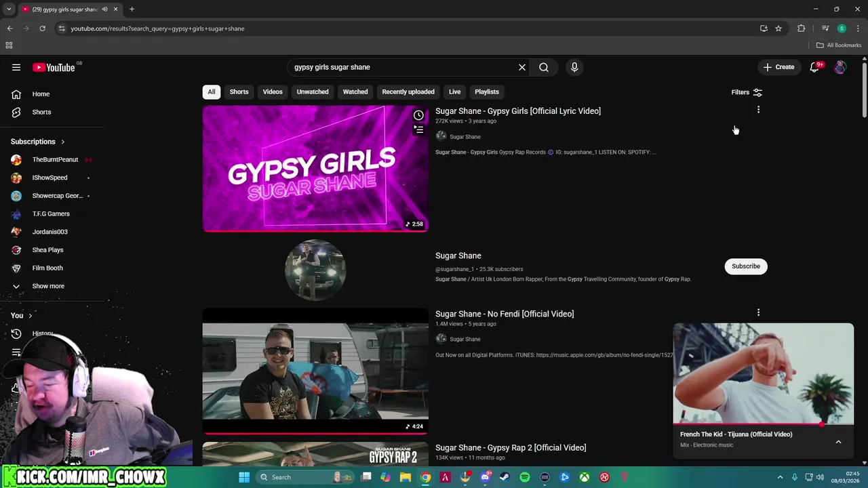Select the Recently uploaded chip
868x488 pixels.
tap(408, 91)
